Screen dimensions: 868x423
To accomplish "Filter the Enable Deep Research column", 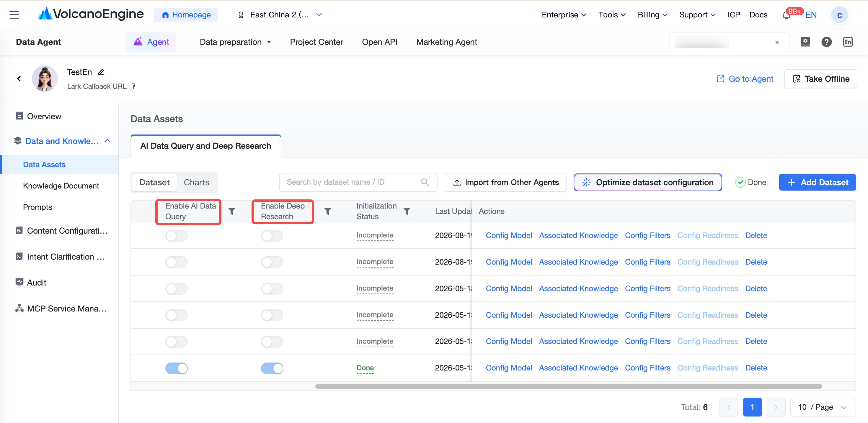I will pyautogui.click(x=327, y=211).
